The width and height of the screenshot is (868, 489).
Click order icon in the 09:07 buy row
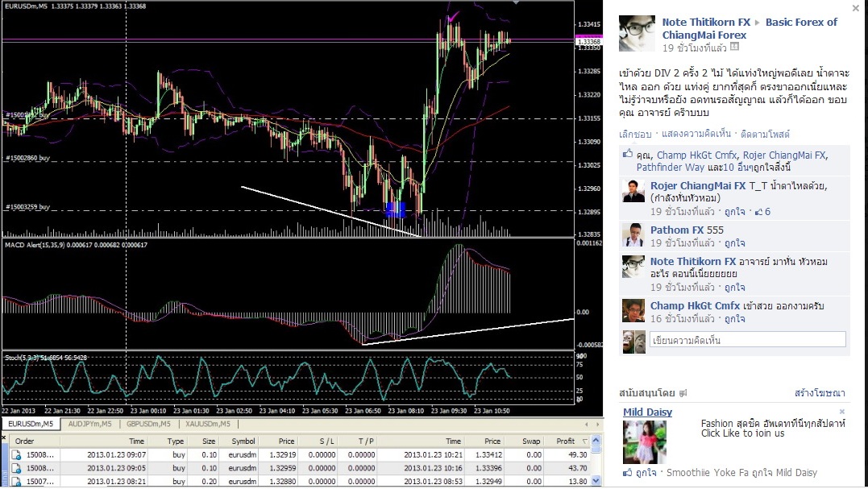[x=16, y=454]
